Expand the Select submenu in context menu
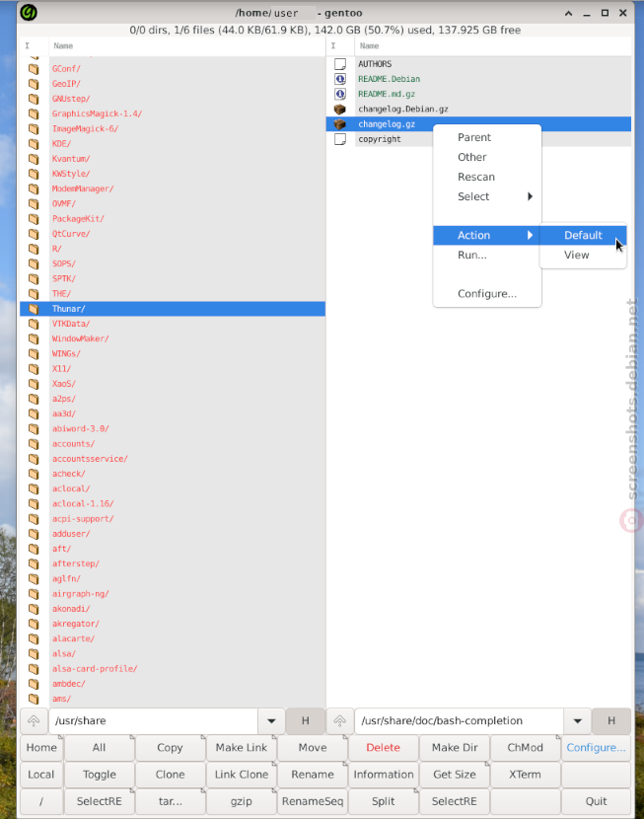Viewport: 644px width, 819px height. click(x=487, y=196)
